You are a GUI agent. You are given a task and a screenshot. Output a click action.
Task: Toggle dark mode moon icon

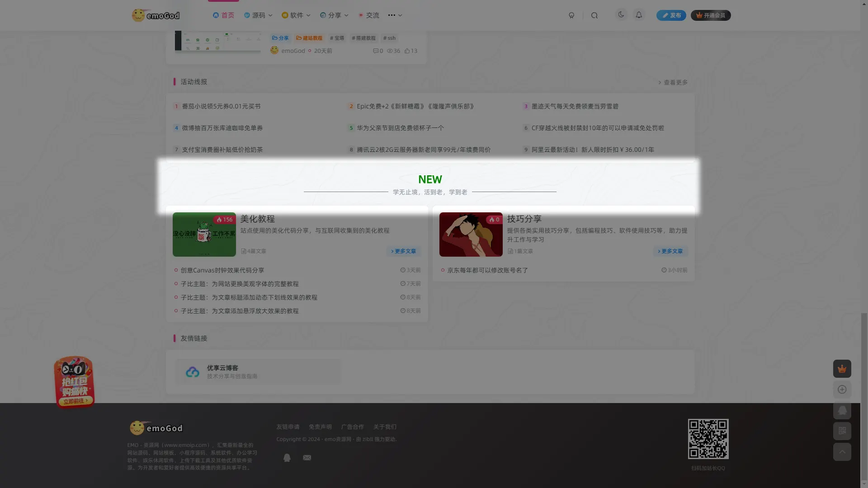pos(621,15)
